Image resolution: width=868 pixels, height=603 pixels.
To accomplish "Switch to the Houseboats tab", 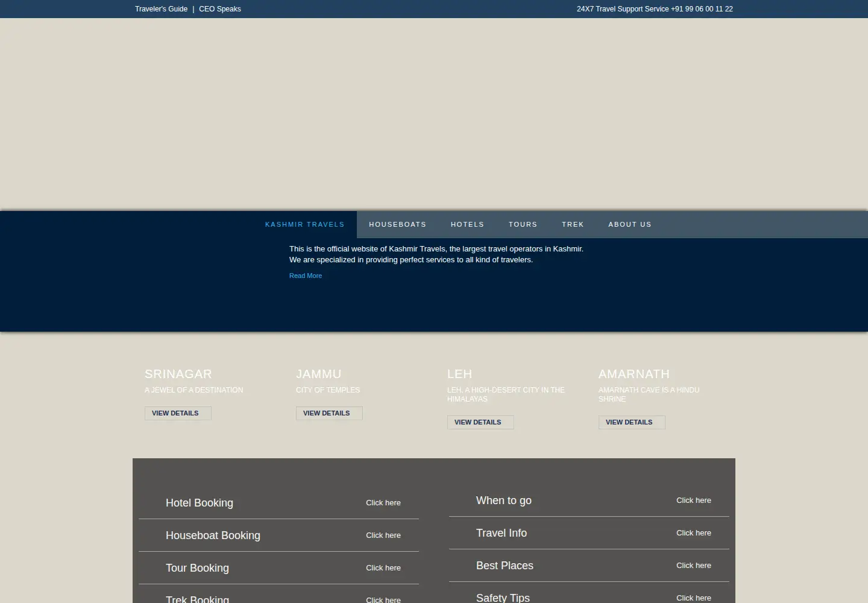I will [x=398, y=224].
